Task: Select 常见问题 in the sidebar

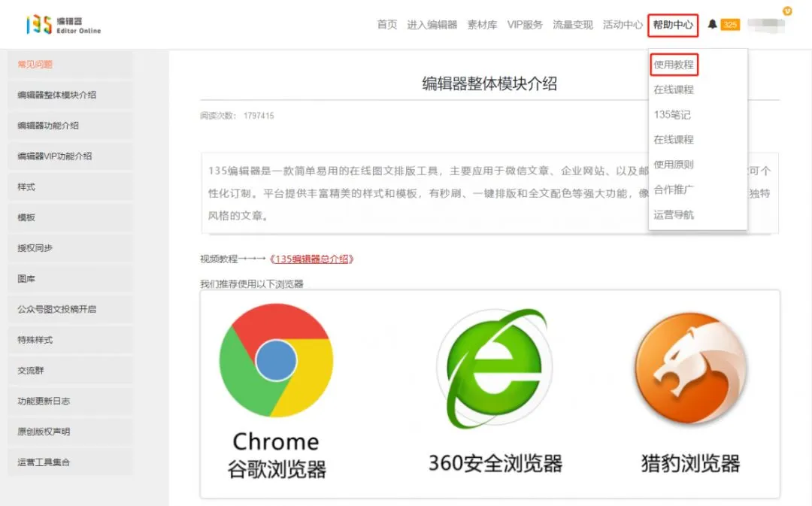Action: coord(69,64)
